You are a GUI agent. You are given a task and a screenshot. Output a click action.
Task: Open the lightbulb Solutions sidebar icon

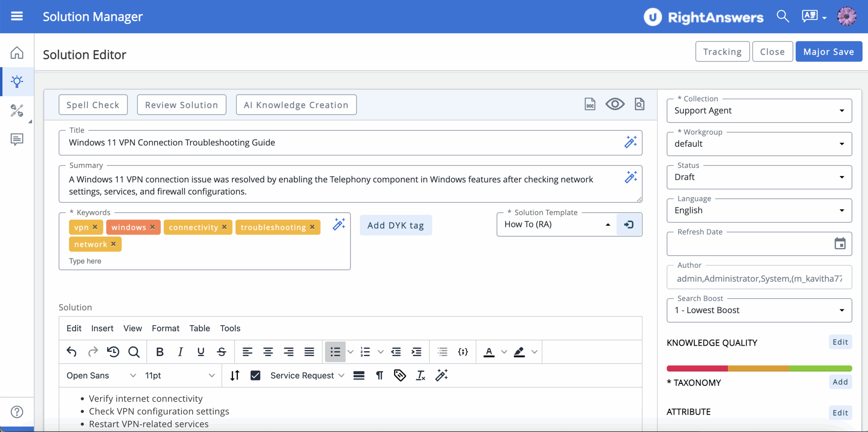click(17, 82)
